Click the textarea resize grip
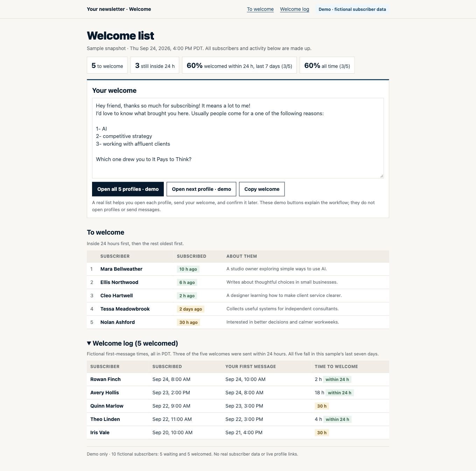The image size is (476, 471). pyautogui.click(x=381, y=176)
